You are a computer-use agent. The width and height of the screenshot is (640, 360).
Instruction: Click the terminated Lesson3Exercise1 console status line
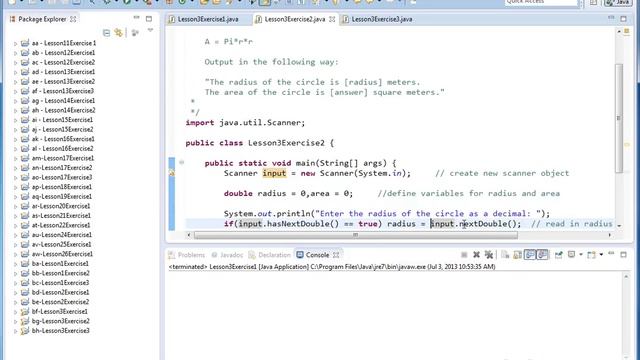pos(332,267)
